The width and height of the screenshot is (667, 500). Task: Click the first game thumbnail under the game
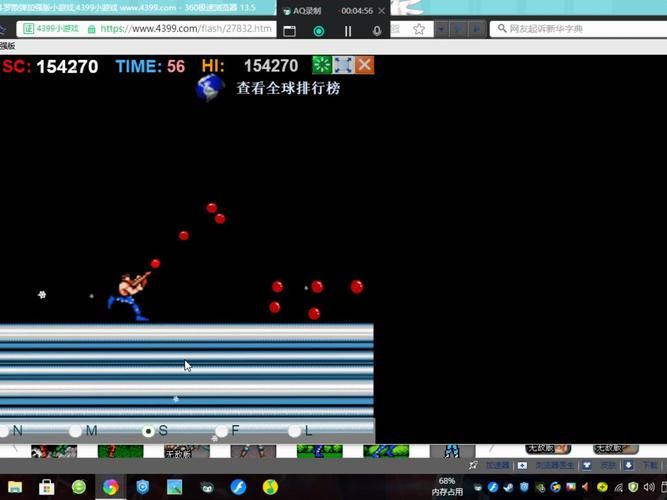click(x=54, y=451)
